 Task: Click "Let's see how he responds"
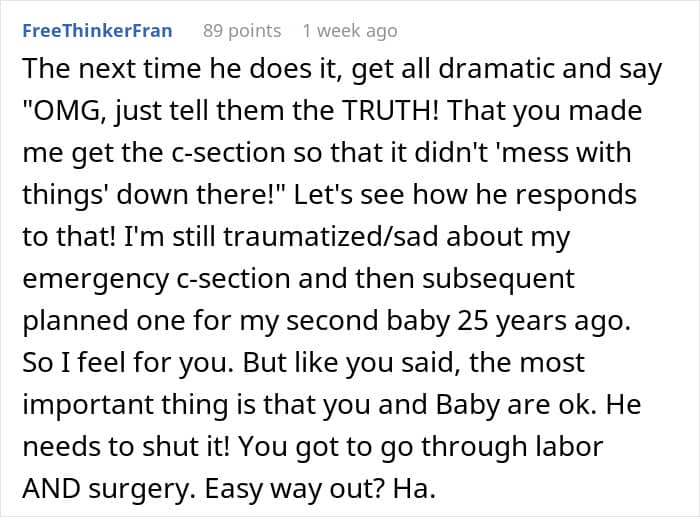pyautogui.click(x=400, y=193)
